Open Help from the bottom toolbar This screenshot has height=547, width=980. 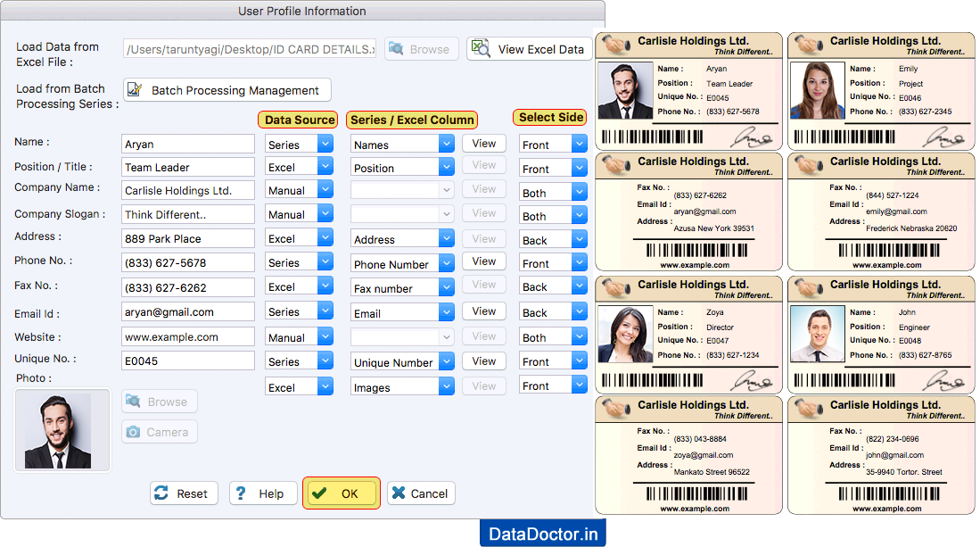[263, 493]
